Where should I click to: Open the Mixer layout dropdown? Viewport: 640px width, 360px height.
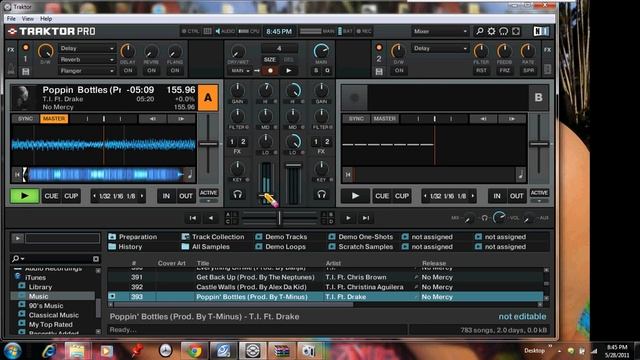[x=440, y=31]
